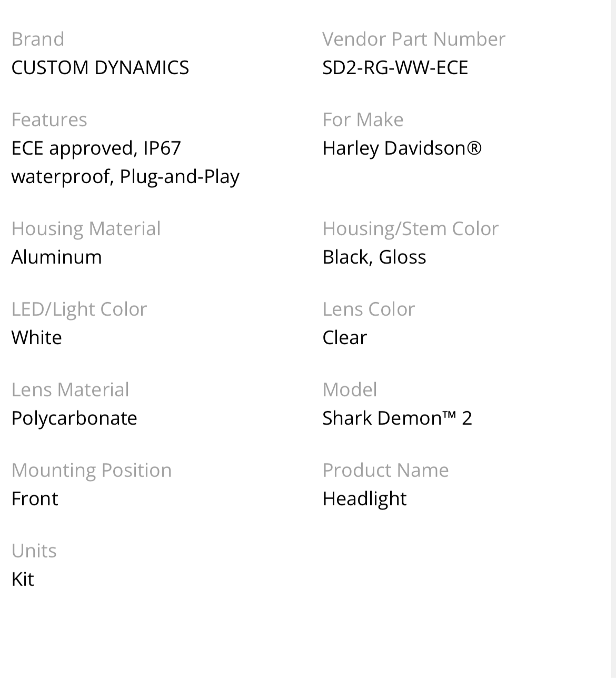616x678 pixels.
Task: Click the Features label
Action: coord(49,119)
